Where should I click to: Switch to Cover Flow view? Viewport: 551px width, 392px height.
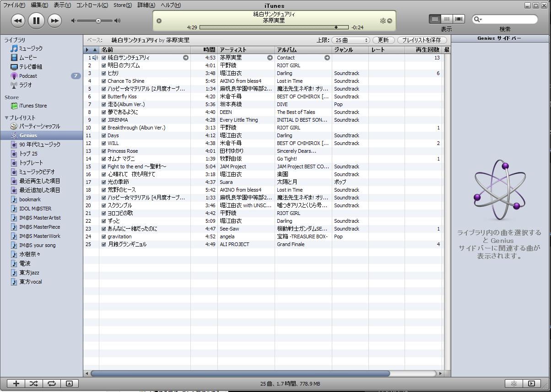(x=459, y=19)
